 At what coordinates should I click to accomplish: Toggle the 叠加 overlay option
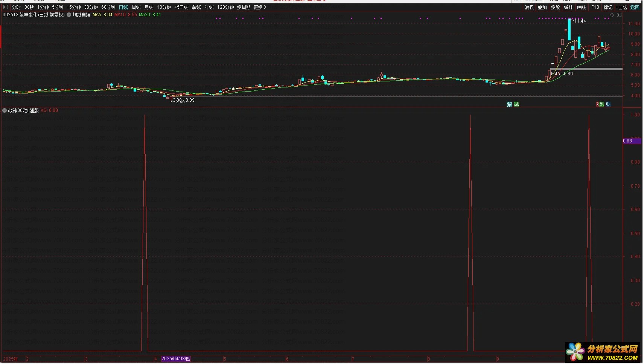pos(542,7)
